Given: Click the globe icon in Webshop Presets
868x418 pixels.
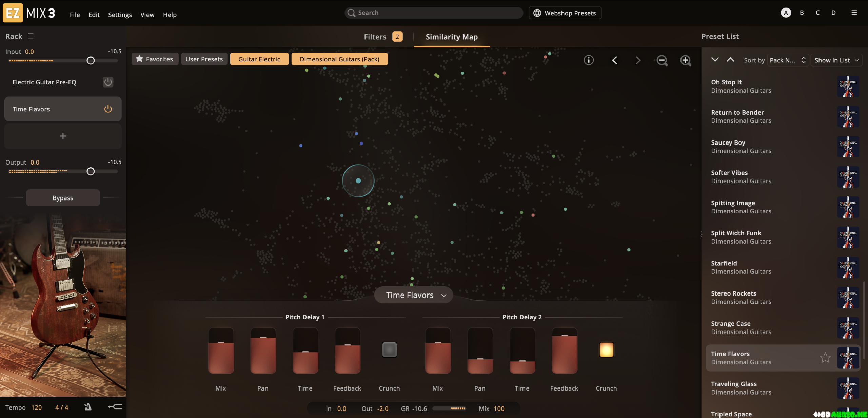Looking at the screenshot, I should [x=537, y=13].
